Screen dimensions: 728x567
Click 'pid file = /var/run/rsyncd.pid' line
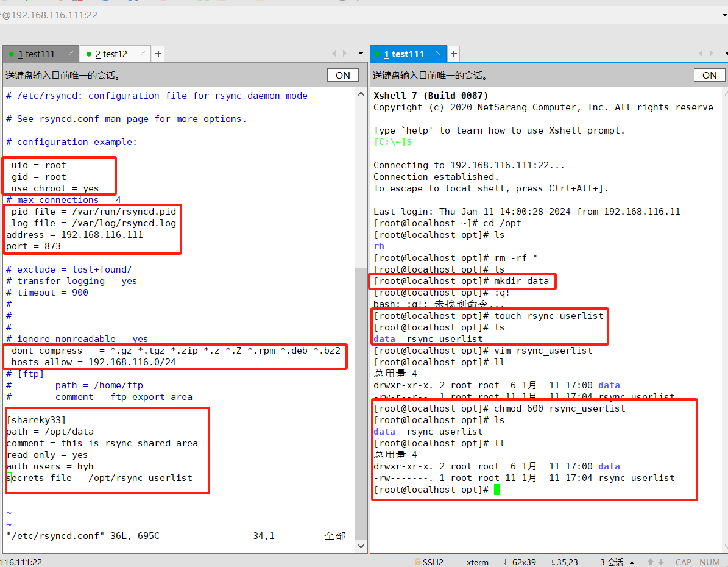point(94,212)
